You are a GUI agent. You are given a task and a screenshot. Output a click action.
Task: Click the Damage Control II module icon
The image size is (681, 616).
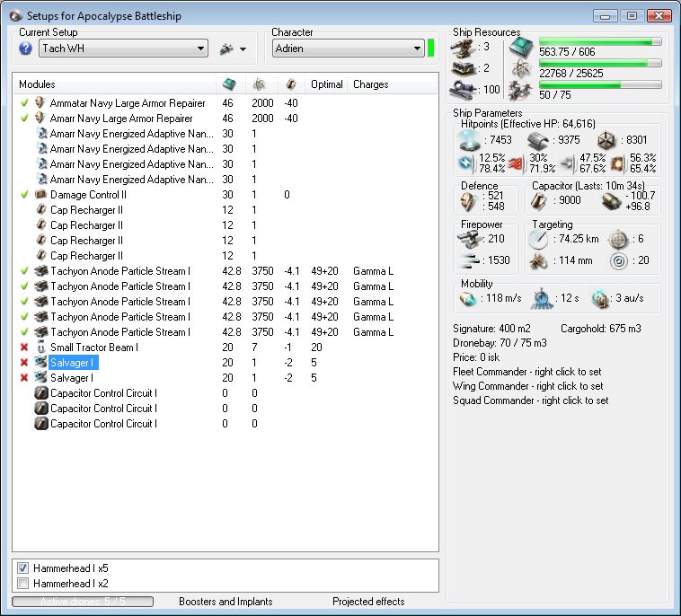click(40, 195)
